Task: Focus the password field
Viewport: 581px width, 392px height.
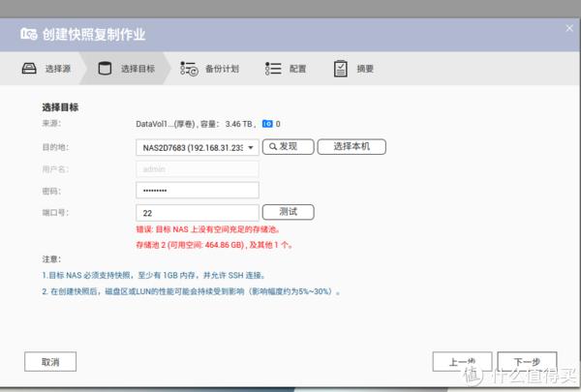Action: (x=198, y=191)
